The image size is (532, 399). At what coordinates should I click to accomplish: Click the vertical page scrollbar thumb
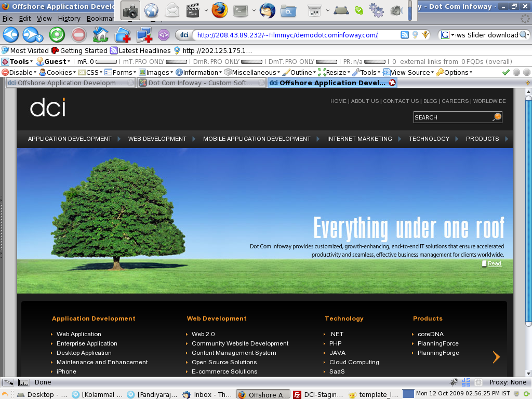[528, 210]
